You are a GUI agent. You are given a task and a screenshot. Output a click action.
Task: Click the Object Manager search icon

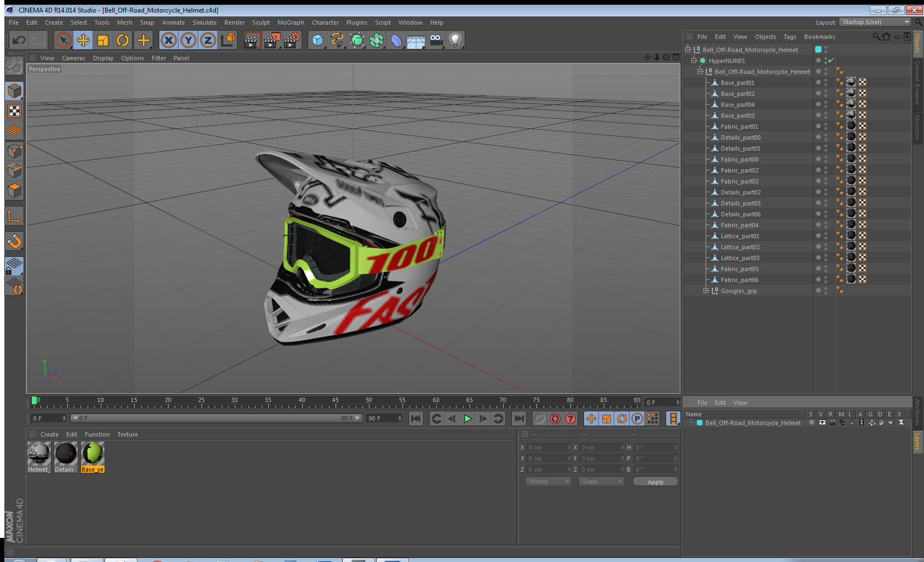(876, 37)
